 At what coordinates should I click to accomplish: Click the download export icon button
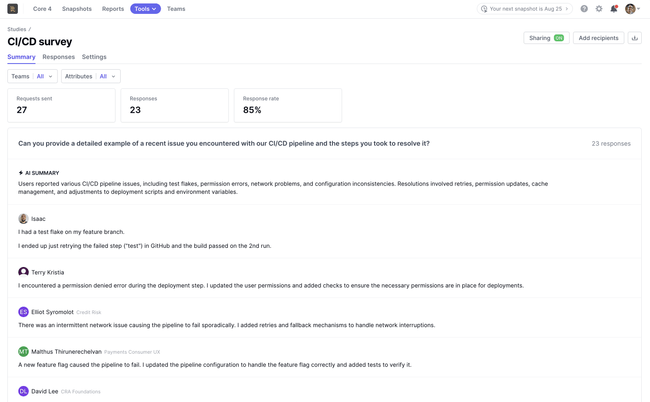pos(634,38)
